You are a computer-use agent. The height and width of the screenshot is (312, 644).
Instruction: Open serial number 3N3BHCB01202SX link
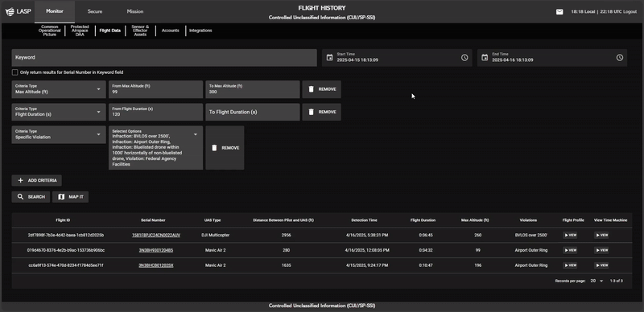tap(155, 265)
